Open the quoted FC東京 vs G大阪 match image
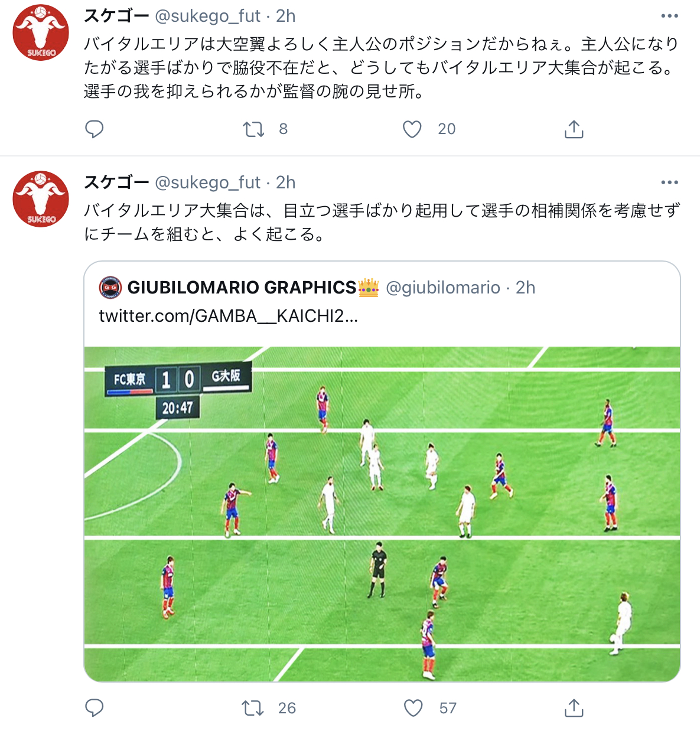This screenshot has height=734, width=700. (382, 514)
